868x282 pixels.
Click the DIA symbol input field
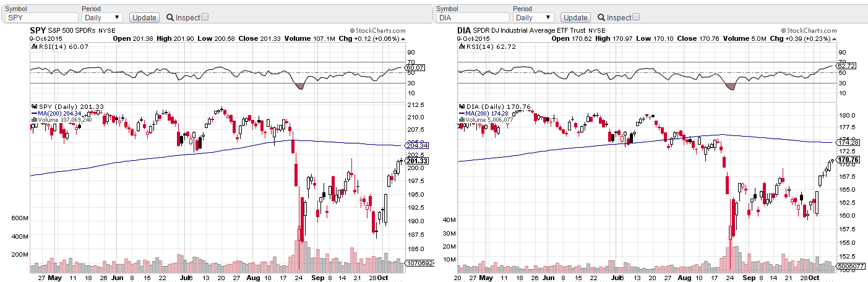[472, 18]
